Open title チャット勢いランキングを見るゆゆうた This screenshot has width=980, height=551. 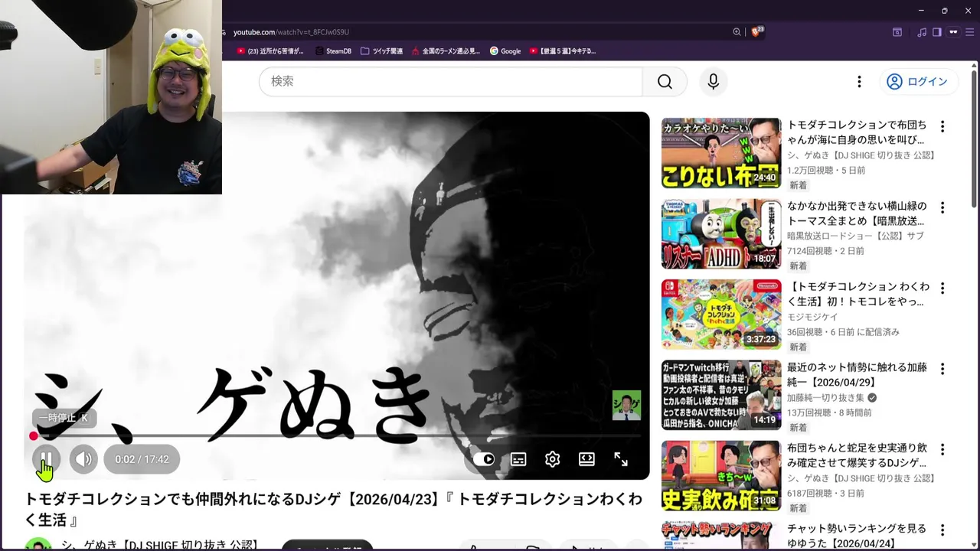click(x=857, y=536)
